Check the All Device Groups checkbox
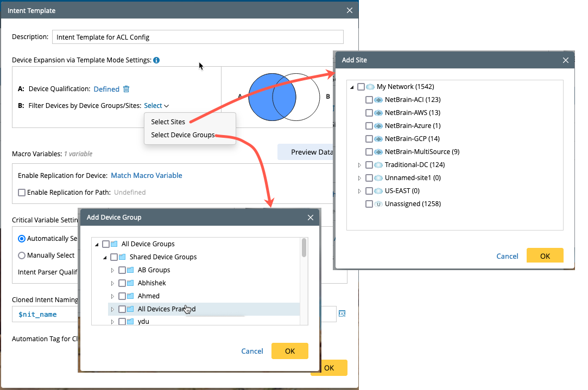 click(106, 244)
